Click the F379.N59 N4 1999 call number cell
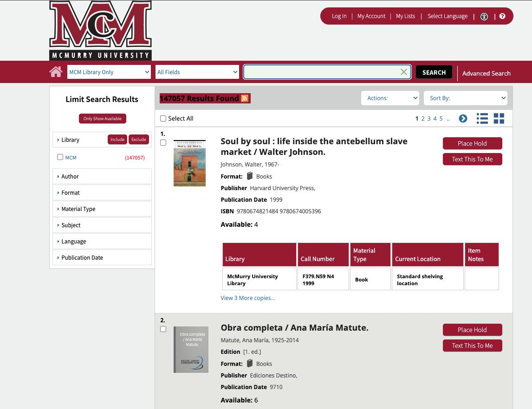 point(323,279)
